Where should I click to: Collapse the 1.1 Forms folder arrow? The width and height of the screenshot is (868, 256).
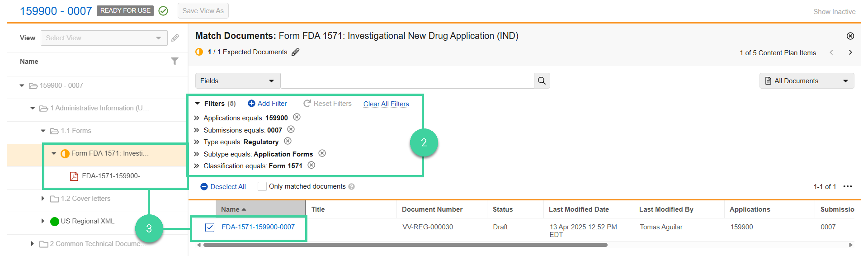coord(43,131)
